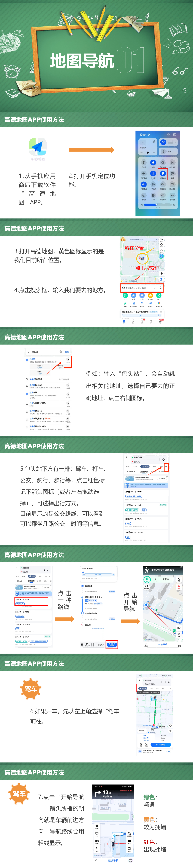Switch to the Nearby (附近) bottom tab
Image resolution: width=193 pixels, height=868 pixels.
(x=133, y=321)
